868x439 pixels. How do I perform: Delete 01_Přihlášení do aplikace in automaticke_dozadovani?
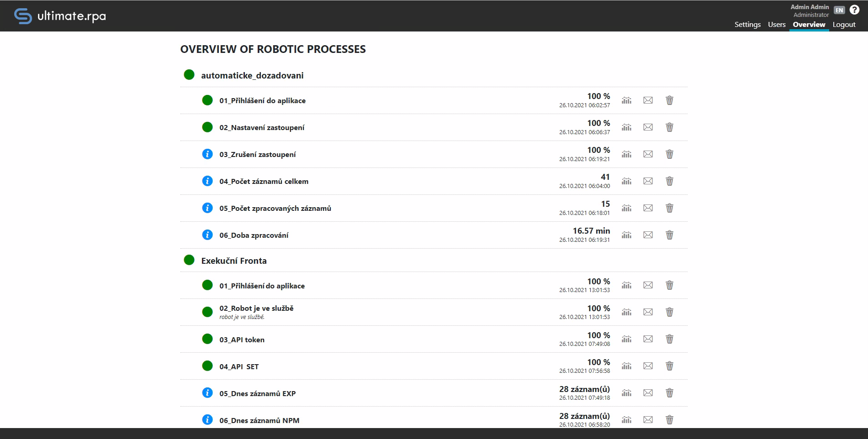click(x=669, y=100)
